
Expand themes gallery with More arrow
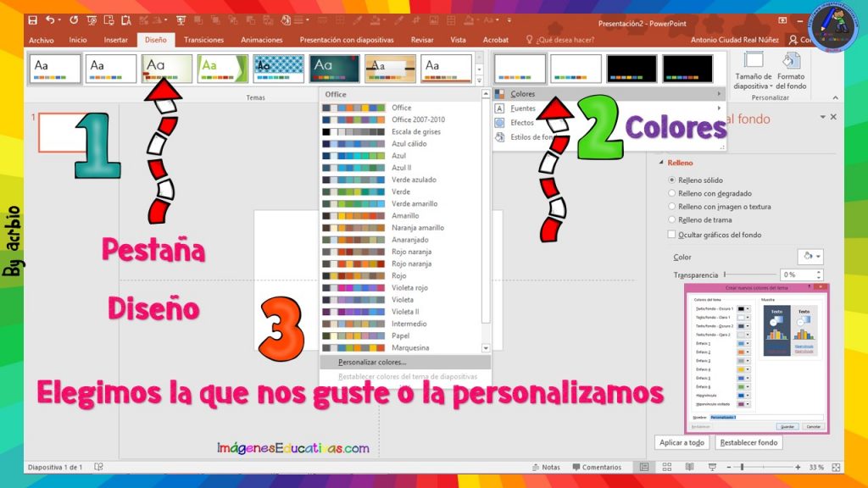pos(480,80)
